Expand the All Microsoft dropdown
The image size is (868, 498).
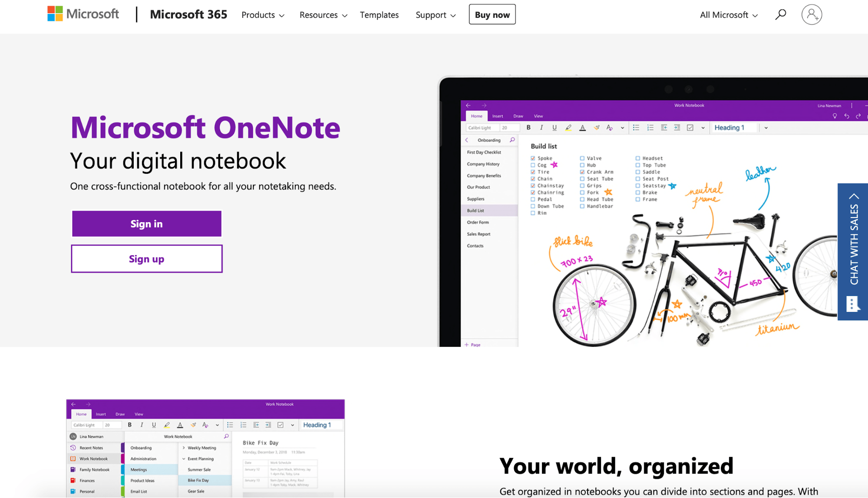click(729, 15)
